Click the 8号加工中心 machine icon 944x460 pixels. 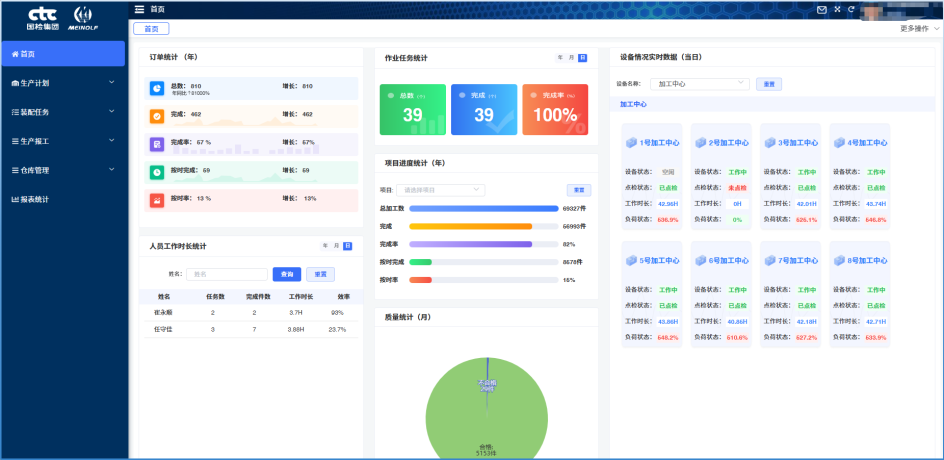click(839, 260)
